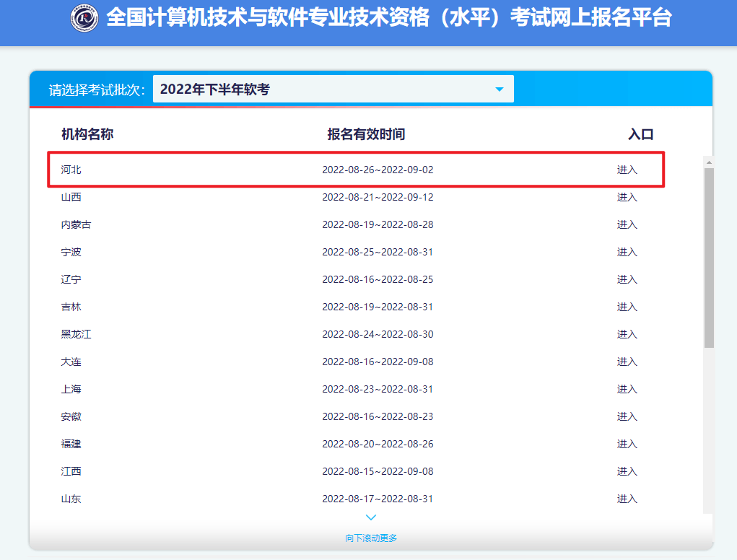Viewport: 737px width, 560px height.
Task: Click 进入 in the 江西 row
Action: tap(627, 471)
